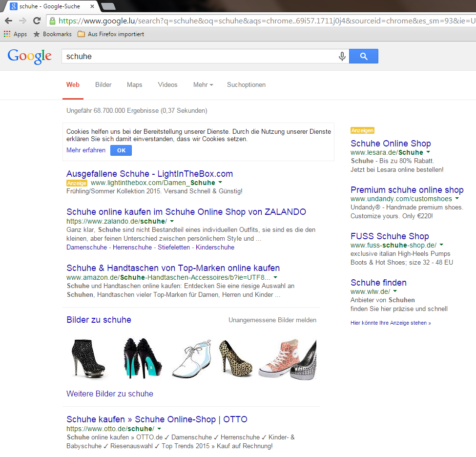Screen dimensions: 476x457
Task: Click the green SSL padlock icon
Action: 53,21
